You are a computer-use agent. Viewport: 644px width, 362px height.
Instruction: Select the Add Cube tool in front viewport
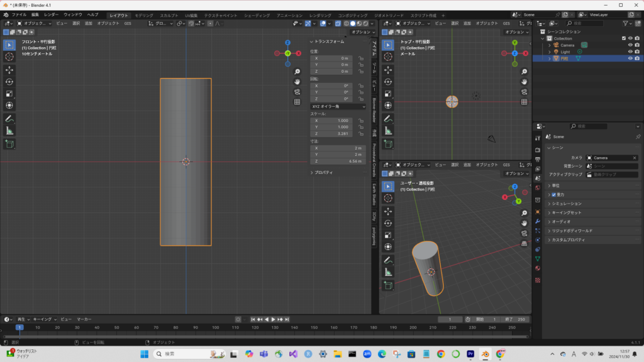pos(9,144)
